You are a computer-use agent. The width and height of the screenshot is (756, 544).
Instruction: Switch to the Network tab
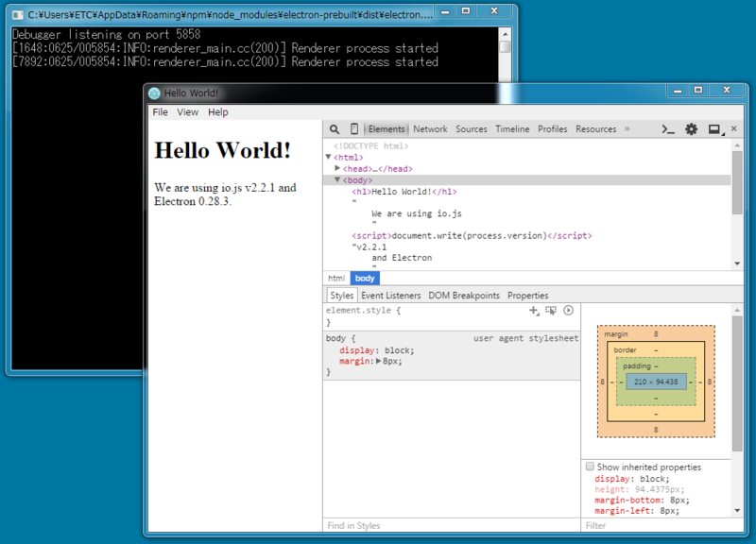pyautogui.click(x=430, y=129)
